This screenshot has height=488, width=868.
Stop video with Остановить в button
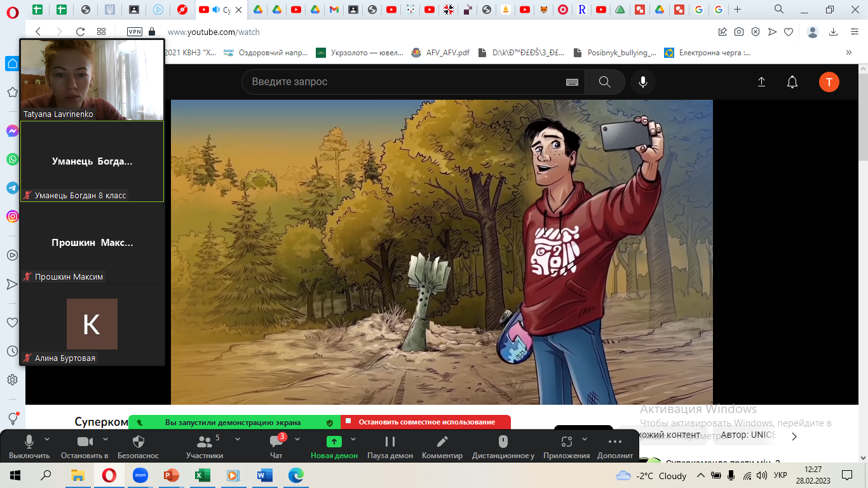pos(85,447)
